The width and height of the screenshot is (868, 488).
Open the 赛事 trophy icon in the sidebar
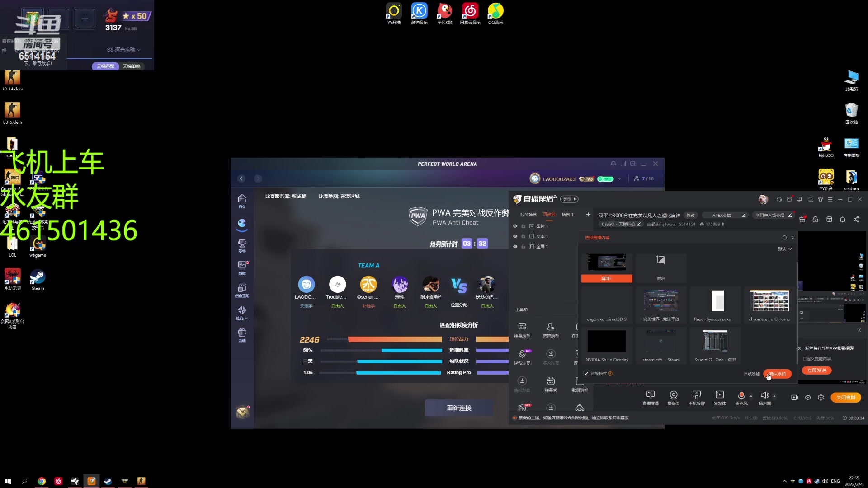coord(242,246)
